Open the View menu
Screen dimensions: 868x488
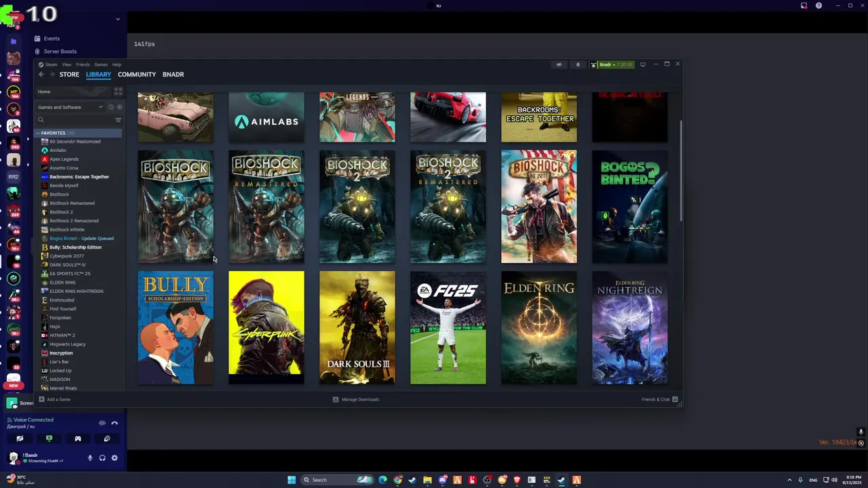(x=66, y=64)
